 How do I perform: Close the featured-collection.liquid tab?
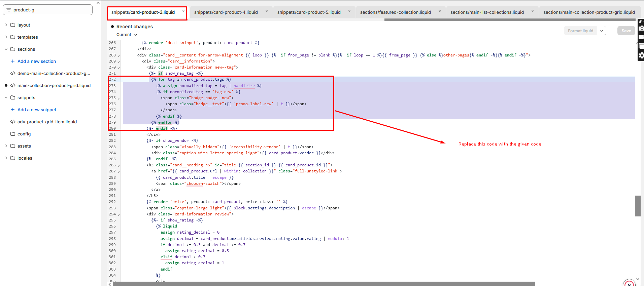click(x=440, y=11)
